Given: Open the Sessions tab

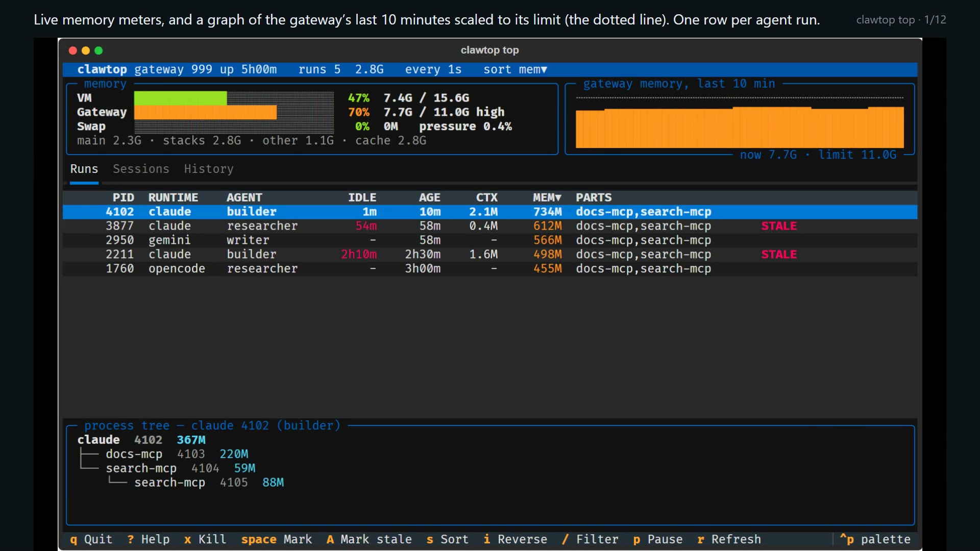Looking at the screenshot, I should 141,169.
